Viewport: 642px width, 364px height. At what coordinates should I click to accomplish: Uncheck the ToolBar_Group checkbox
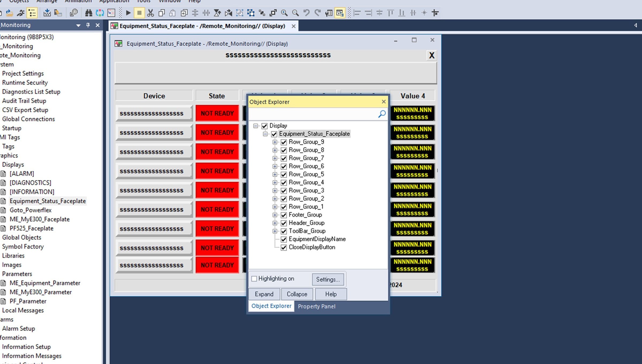tap(284, 231)
